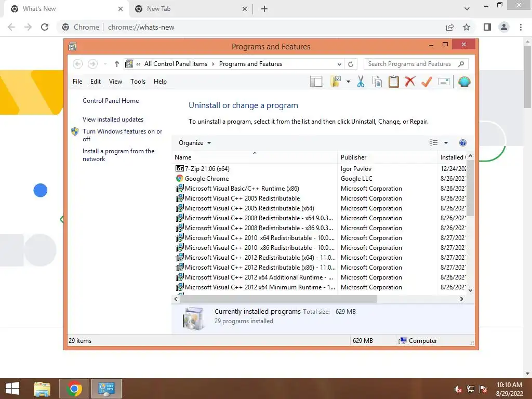
Task: Open recent locations dropdown arrow
Action: tap(105, 64)
